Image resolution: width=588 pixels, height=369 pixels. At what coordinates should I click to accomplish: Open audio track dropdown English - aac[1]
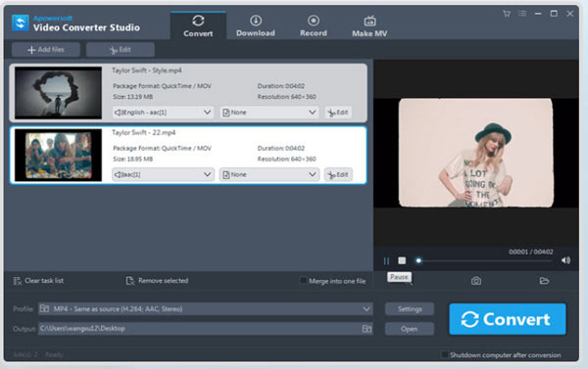[163, 113]
